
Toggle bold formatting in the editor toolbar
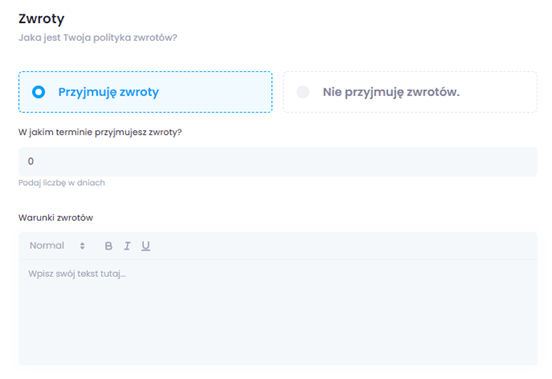click(108, 246)
